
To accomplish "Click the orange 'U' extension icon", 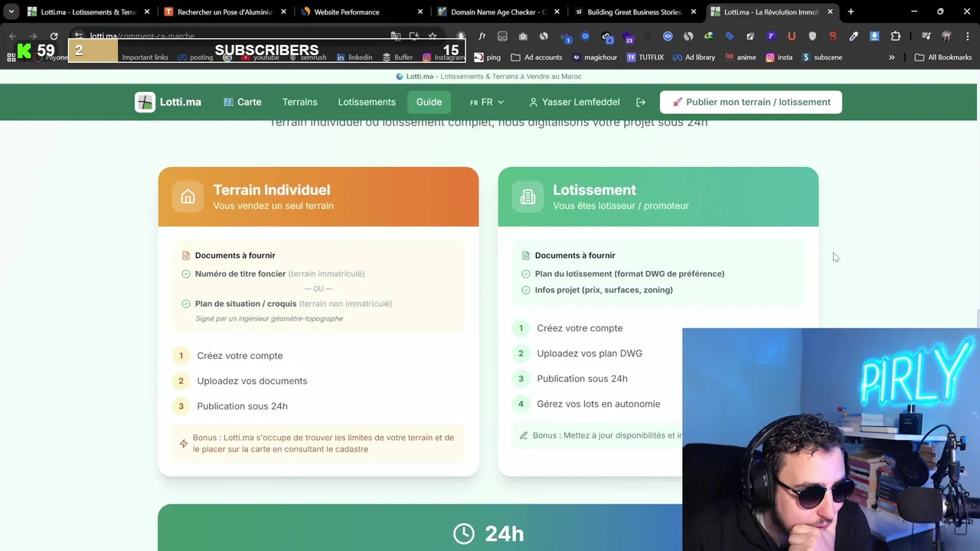I will pyautogui.click(x=792, y=36).
